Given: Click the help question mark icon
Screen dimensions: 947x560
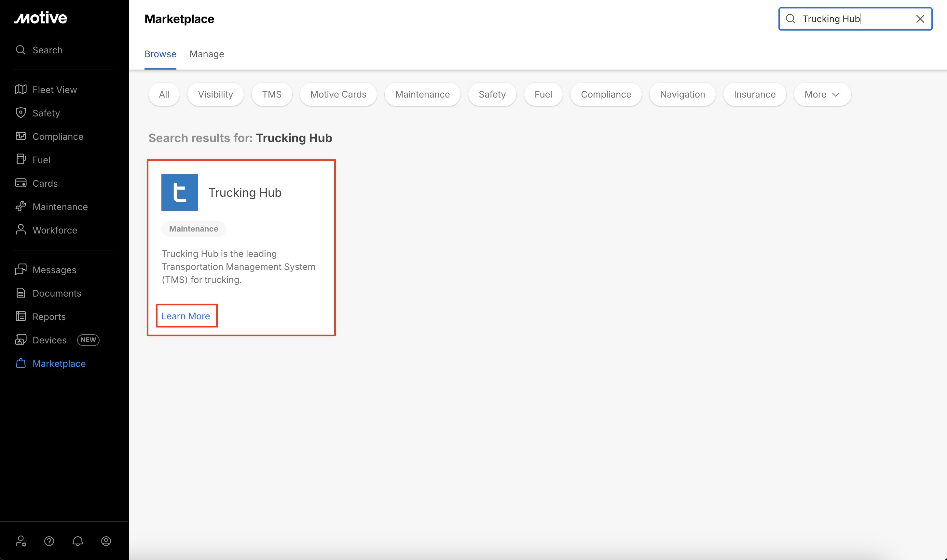Looking at the screenshot, I should (x=49, y=541).
